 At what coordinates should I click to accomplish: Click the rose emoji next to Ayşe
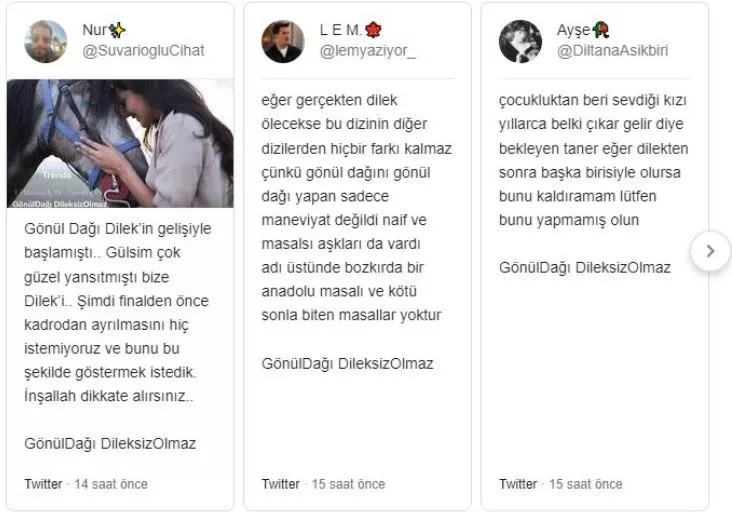[601, 30]
